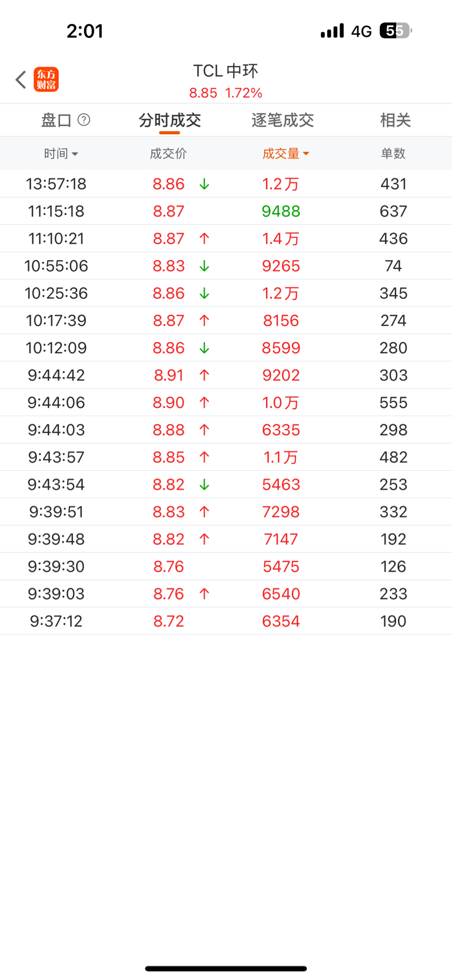452x980 pixels.
Task: Tap the 8.85 1.72% price text
Action: tap(226, 93)
